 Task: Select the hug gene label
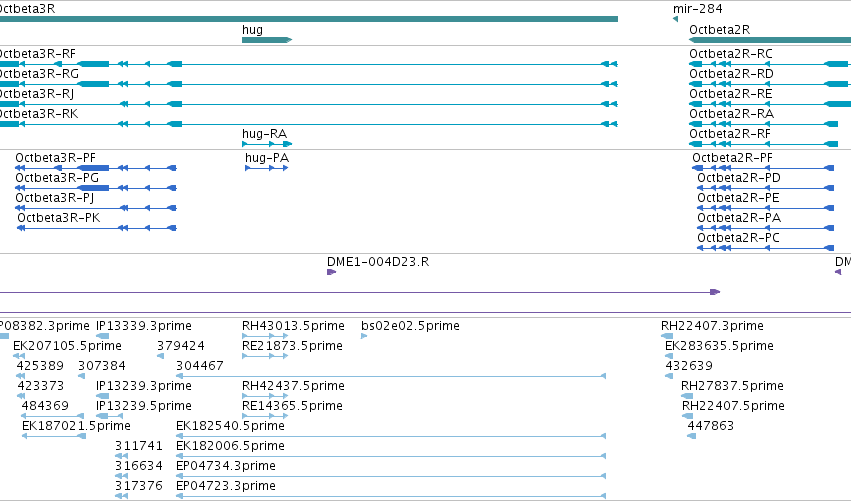point(252,30)
